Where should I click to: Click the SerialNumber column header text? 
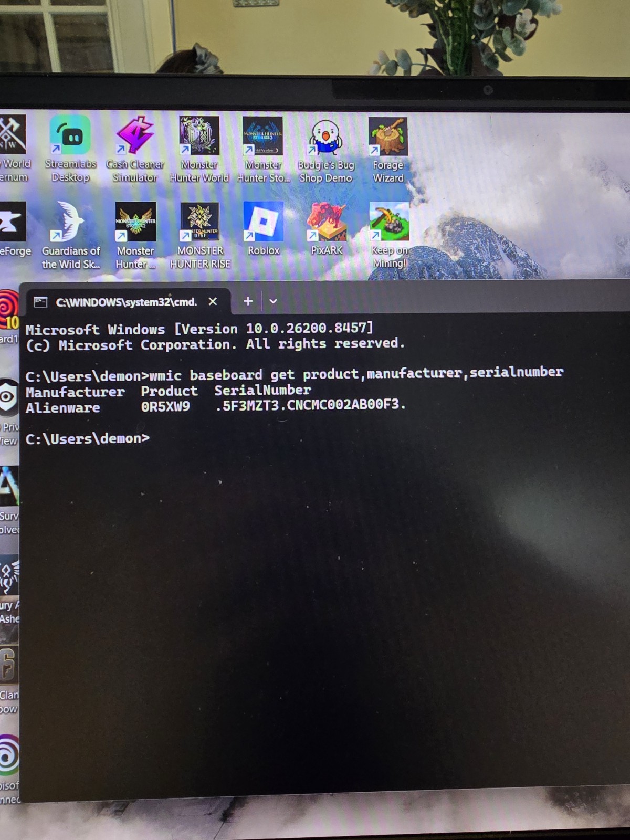click(x=262, y=390)
